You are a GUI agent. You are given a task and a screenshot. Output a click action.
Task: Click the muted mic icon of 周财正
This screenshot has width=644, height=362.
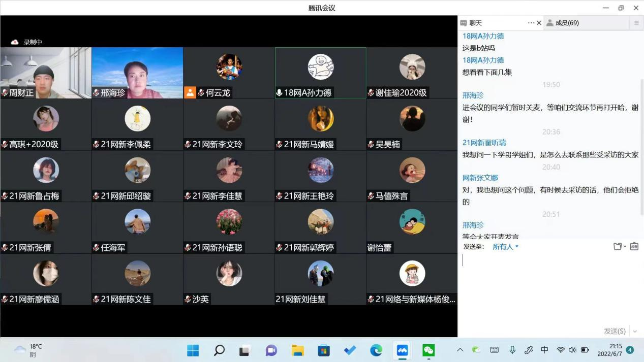click(x=5, y=93)
